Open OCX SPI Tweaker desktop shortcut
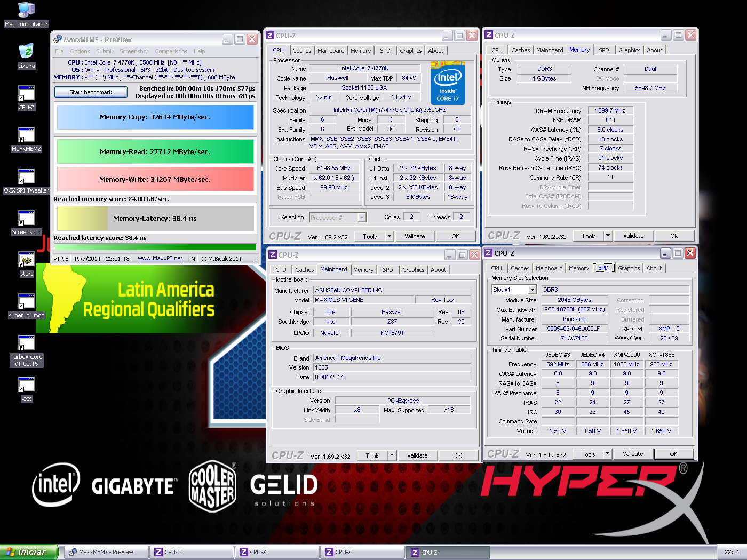 (x=26, y=181)
